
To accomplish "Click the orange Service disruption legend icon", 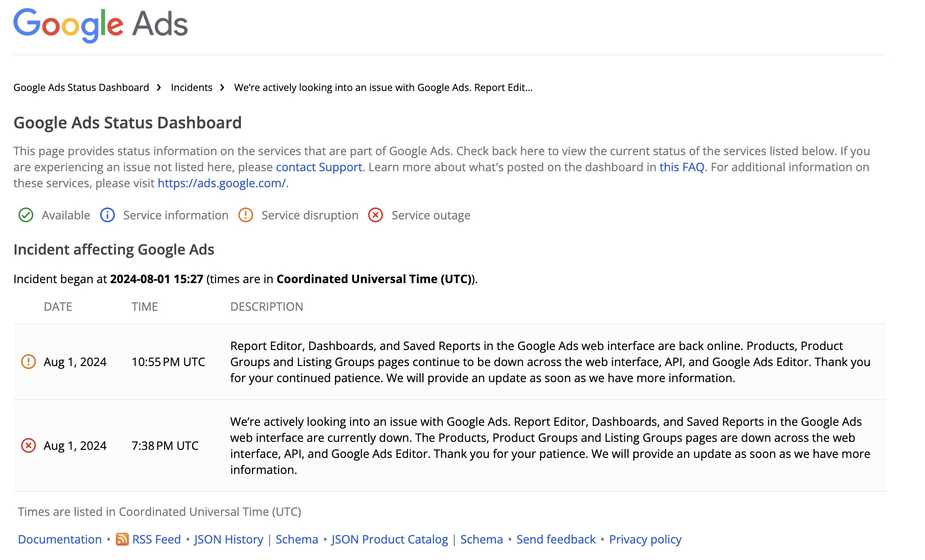I will pyautogui.click(x=246, y=215).
